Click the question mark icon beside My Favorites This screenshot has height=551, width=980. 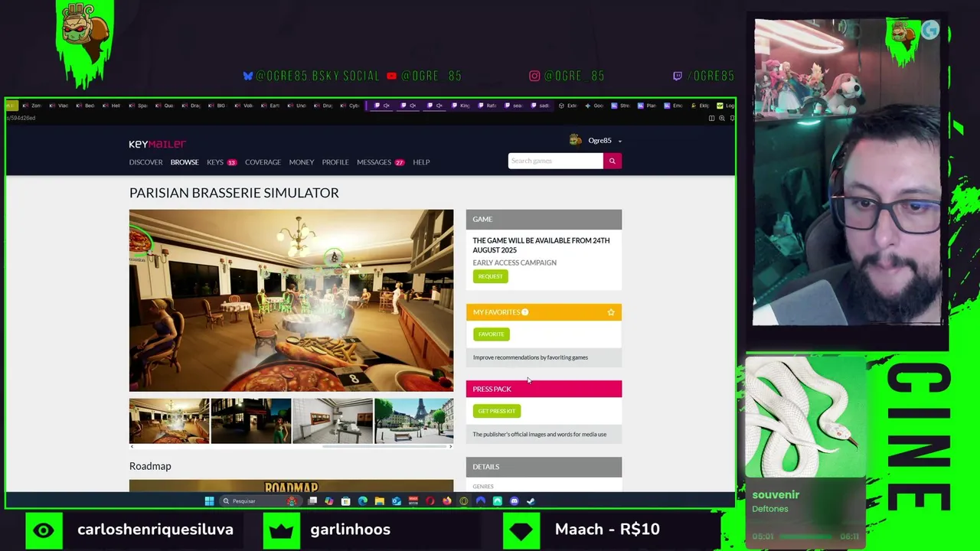[524, 312]
